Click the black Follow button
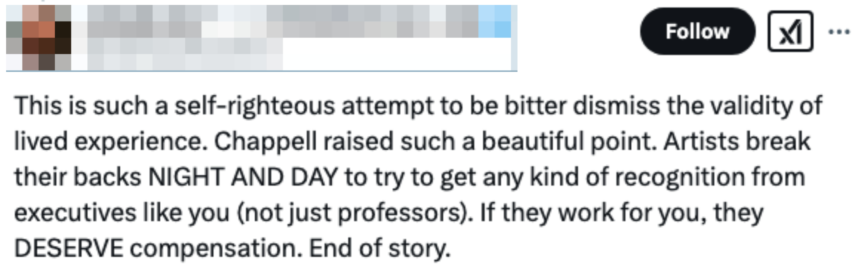 697,31
